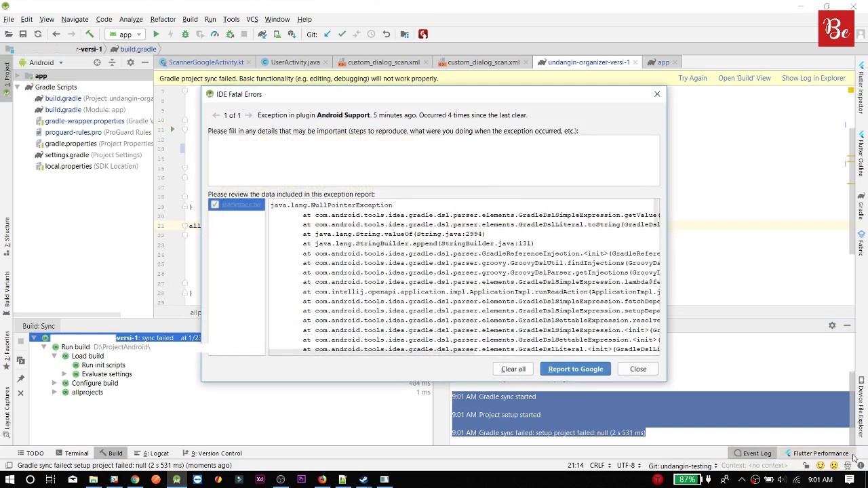The width and height of the screenshot is (868, 488).
Task: Click the Sync Project with Gradle Files icon
Action: tap(262, 34)
